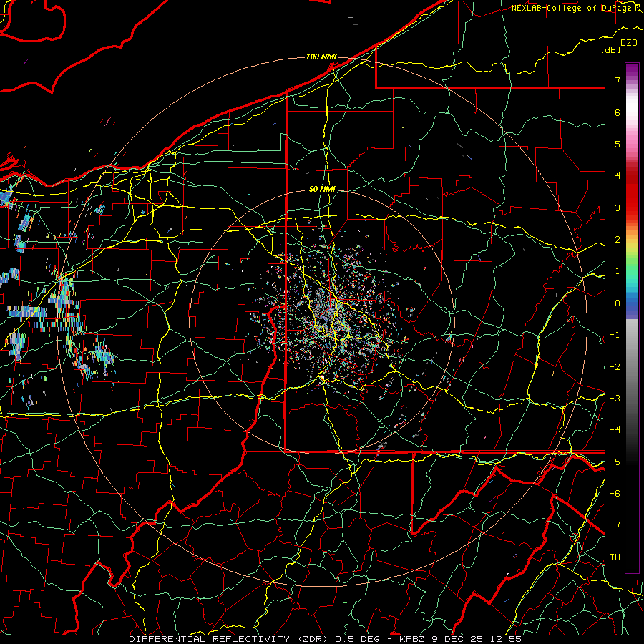Click the 1 value on color scale
This screenshot has height=644, width=644.
pos(618,271)
